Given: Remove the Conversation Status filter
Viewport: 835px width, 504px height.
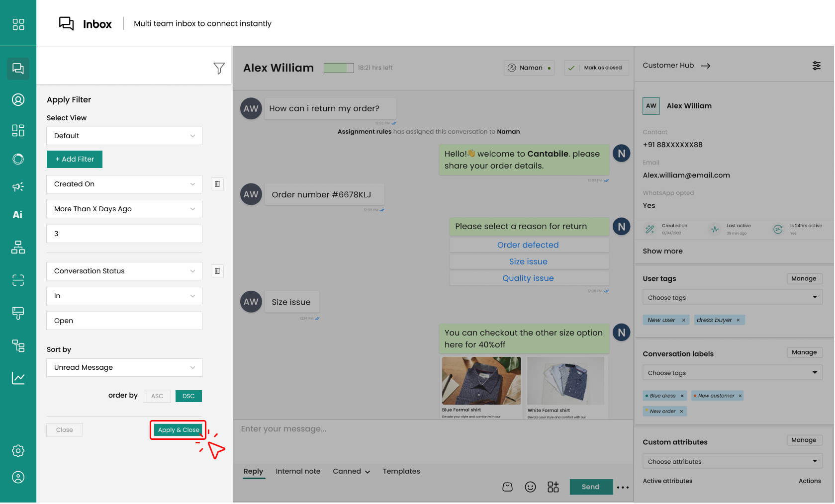Looking at the screenshot, I should [x=217, y=271].
